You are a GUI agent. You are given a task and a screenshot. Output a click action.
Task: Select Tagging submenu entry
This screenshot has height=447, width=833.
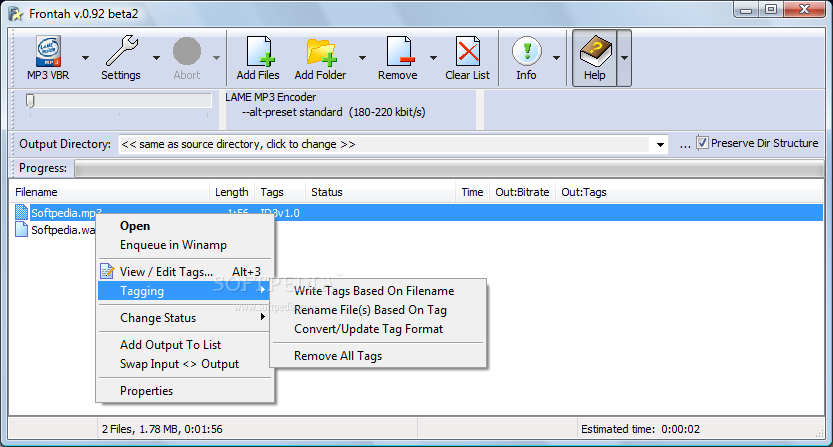185,291
